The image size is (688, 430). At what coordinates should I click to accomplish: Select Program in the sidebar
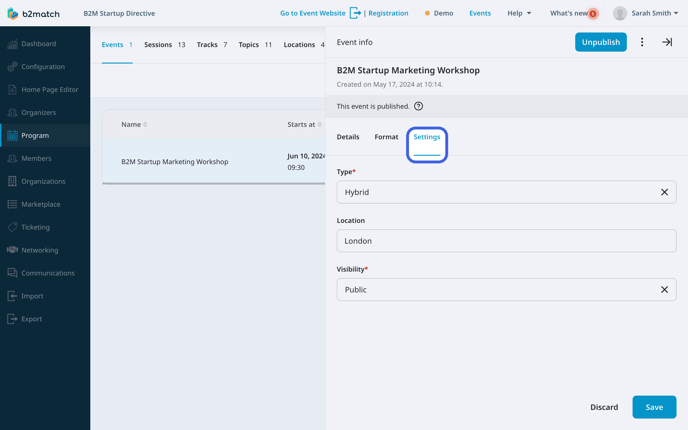point(45,136)
